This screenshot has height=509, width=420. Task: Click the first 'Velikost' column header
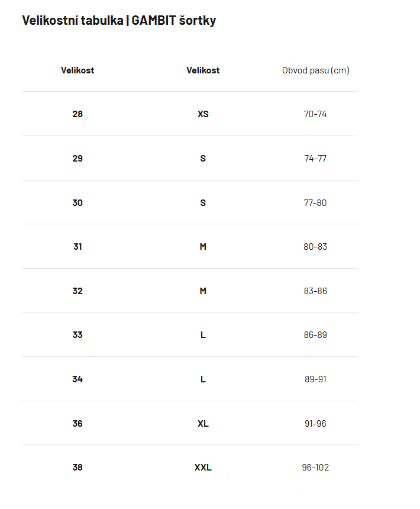(x=77, y=70)
